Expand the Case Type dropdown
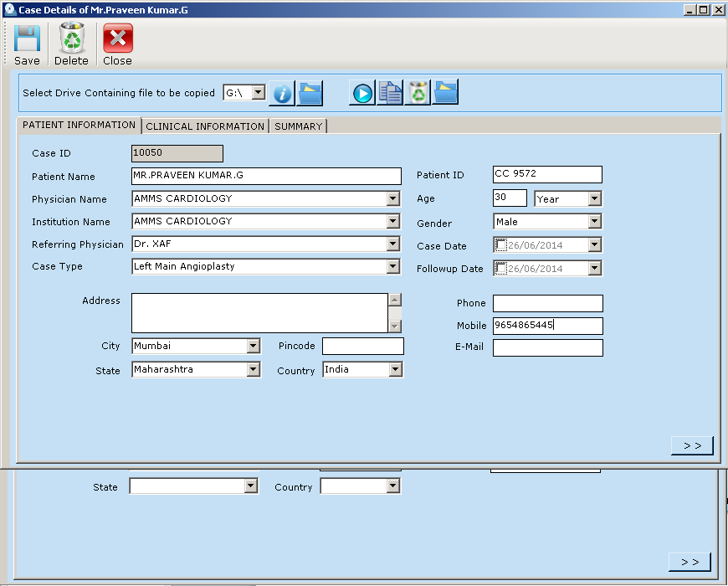 tap(392, 267)
